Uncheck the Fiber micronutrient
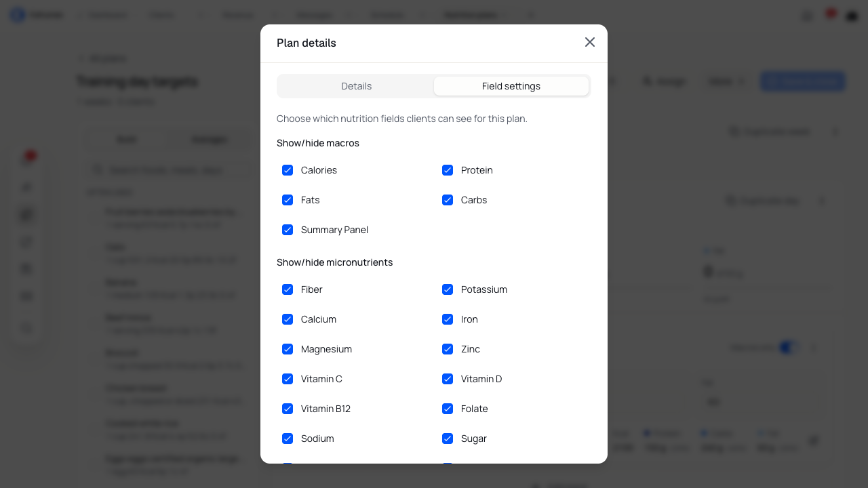 pyautogui.click(x=288, y=289)
